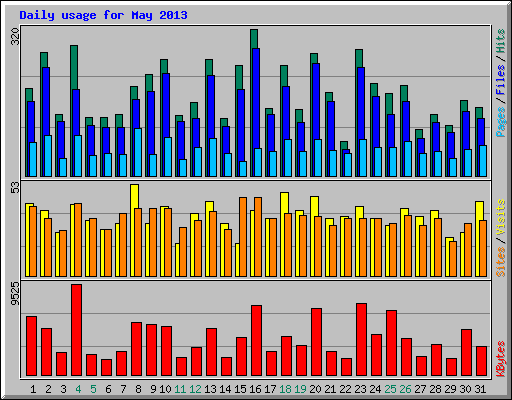512x400 pixels.
Task: Click green weekend day 5 label
Action: point(93,389)
